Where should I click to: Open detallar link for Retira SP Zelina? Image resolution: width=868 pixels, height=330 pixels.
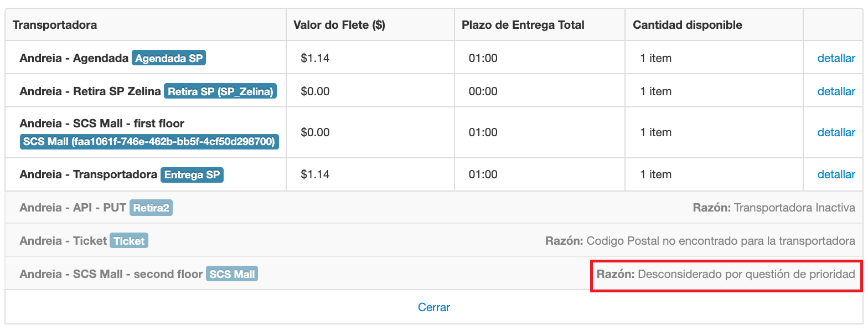836,91
